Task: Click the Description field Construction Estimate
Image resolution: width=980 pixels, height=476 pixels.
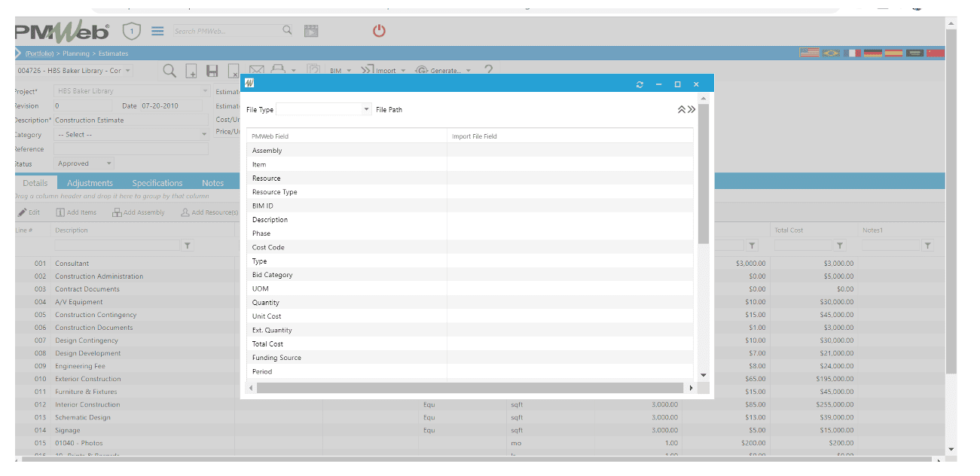Action: [x=131, y=120]
